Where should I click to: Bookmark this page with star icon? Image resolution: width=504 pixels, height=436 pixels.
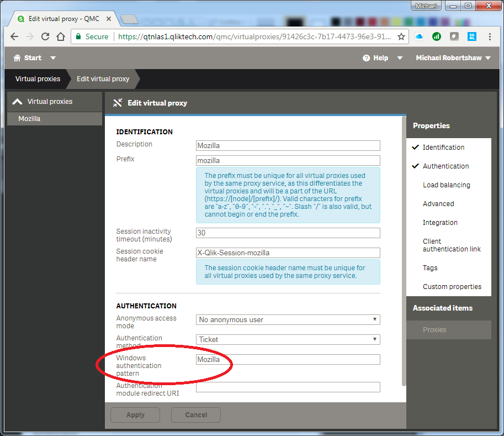tap(401, 36)
